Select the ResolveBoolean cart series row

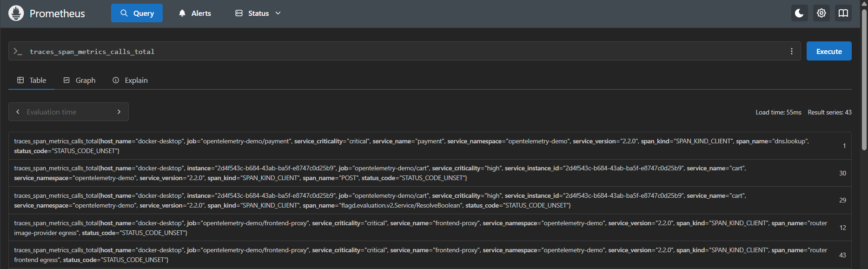(430, 200)
